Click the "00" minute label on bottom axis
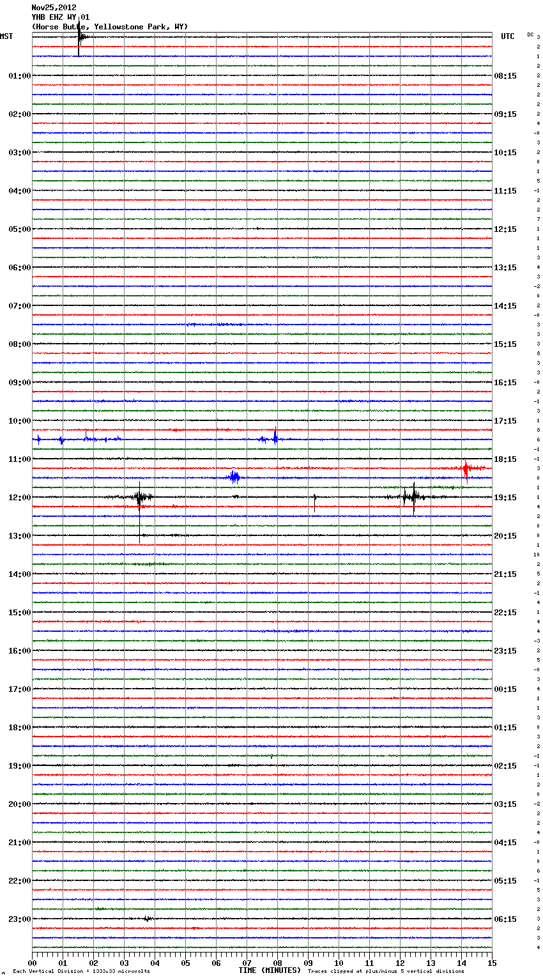Viewport: 543px width, 980px height. (x=32, y=963)
